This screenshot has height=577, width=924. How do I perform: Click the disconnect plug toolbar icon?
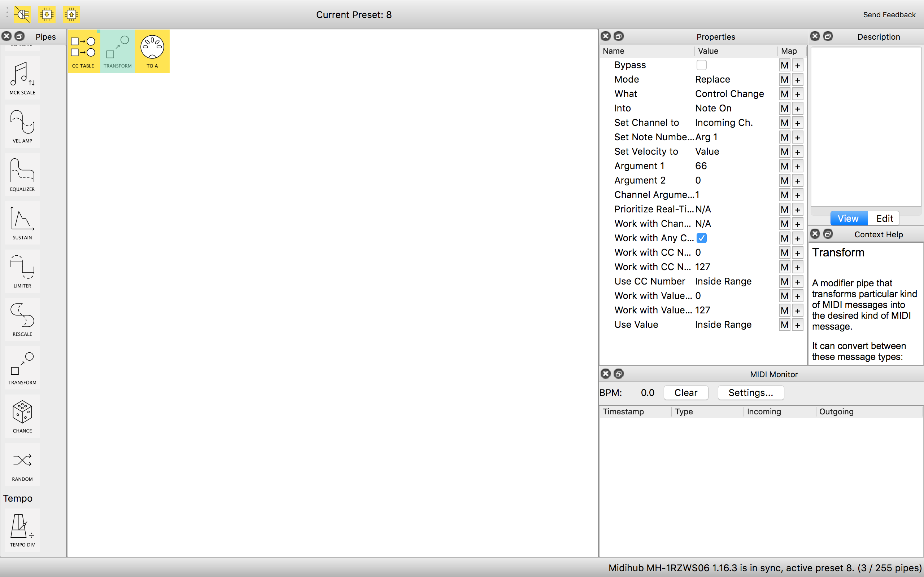click(x=22, y=14)
